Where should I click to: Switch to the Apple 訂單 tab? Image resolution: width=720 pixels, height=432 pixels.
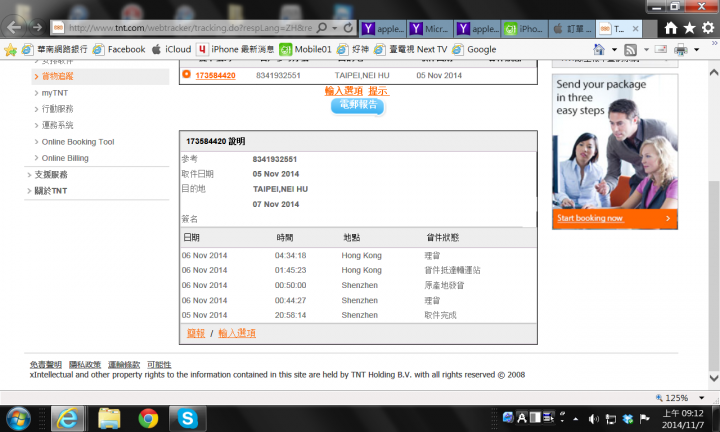tap(572, 29)
